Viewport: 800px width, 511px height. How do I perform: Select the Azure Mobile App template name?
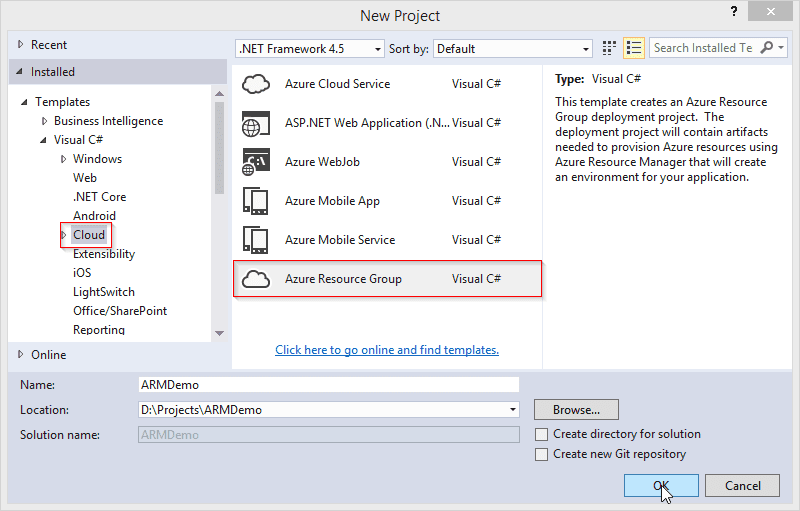pyautogui.click(x=332, y=201)
